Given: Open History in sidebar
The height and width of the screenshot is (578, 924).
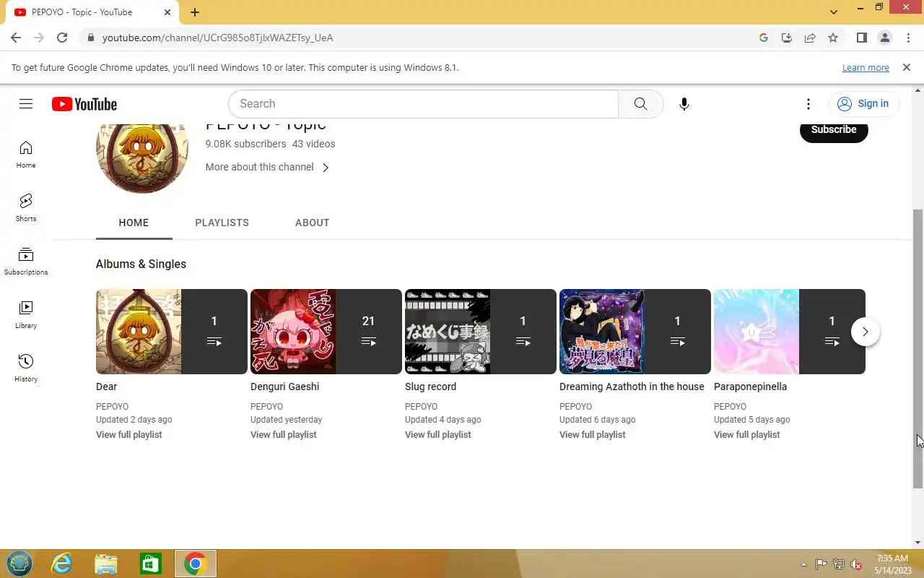Looking at the screenshot, I should [26, 368].
